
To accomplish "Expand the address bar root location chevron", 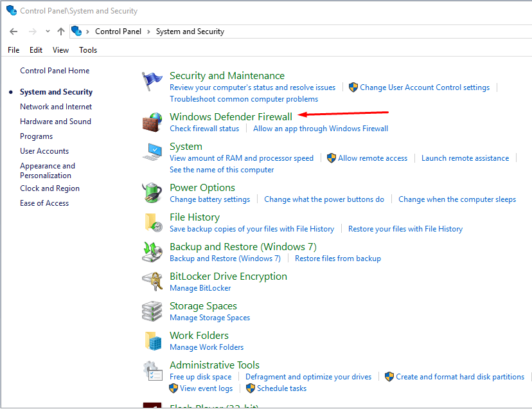I will pos(88,32).
